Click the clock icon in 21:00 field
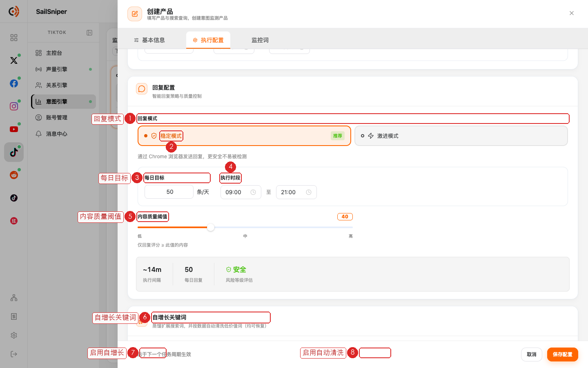588x368 pixels. [x=309, y=192]
